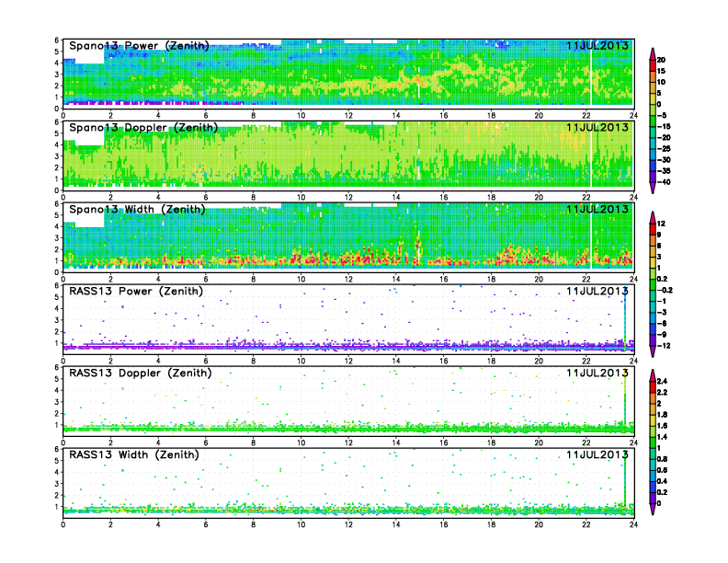Click the 11JUL2013 date in RASS13 Width panel
The image size is (728, 563).
pos(597,454)
